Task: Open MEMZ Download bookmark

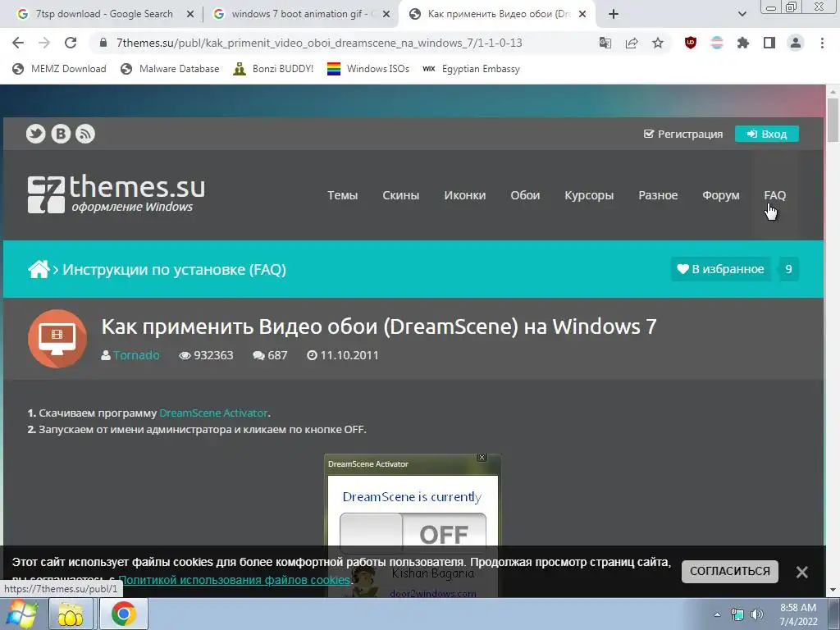Action: [x=59, y=69]
